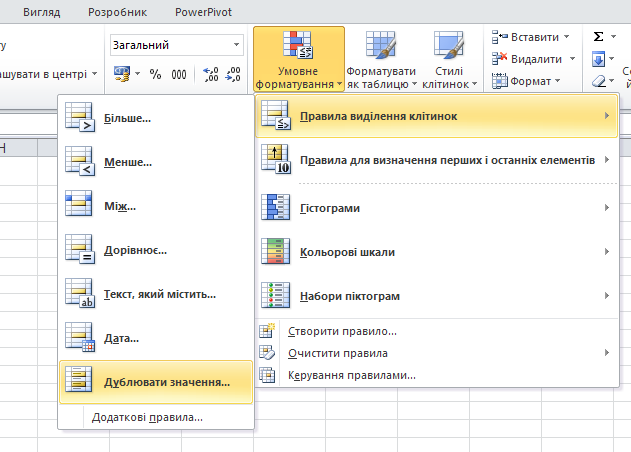The width and height of the screenshot is (631, 452).
Task: Click the increase decimal places icon
Action: 211,74
